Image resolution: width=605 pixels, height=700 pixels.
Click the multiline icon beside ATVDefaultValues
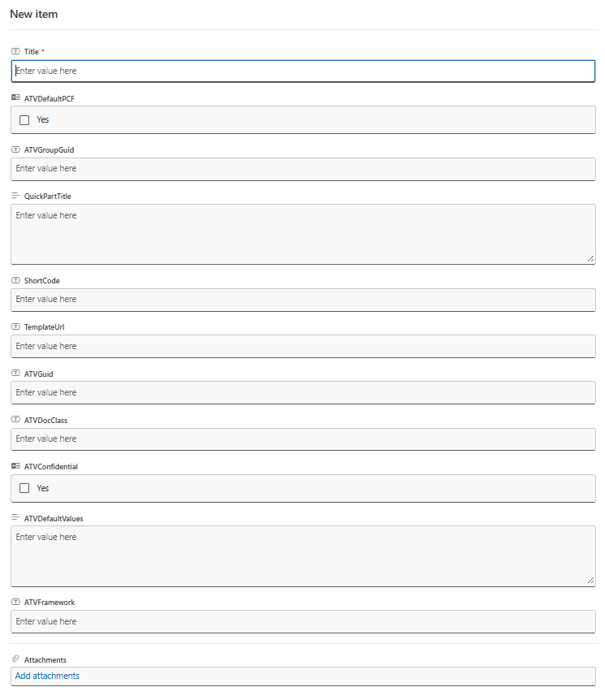[x=15, y=517]
